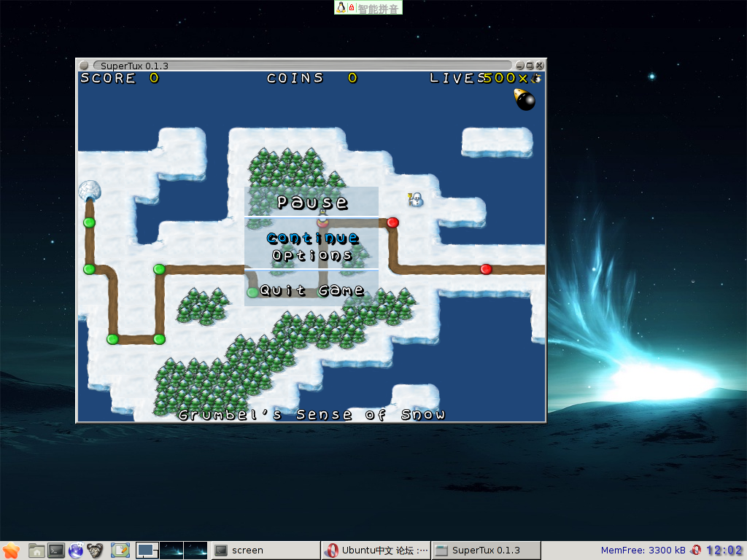Maximize the SuperTux 0.1.3 window

coord(530,65)
